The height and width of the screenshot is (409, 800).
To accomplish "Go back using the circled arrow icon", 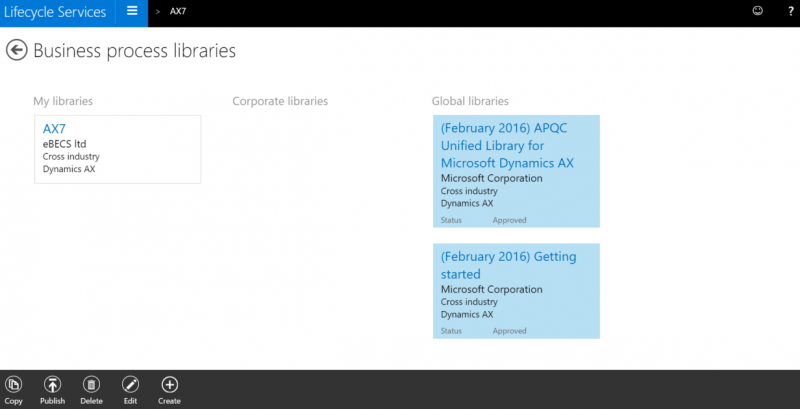I will click(16, 50).
